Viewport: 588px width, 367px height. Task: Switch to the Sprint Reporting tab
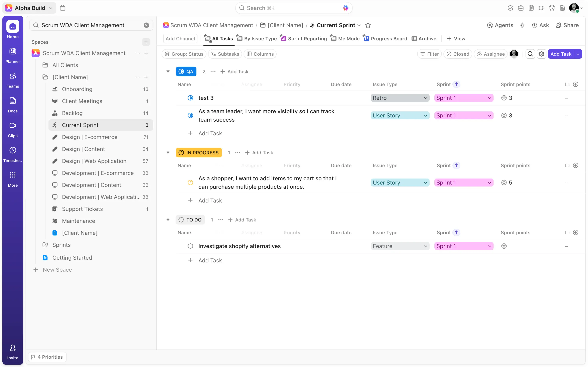point(304,39)
